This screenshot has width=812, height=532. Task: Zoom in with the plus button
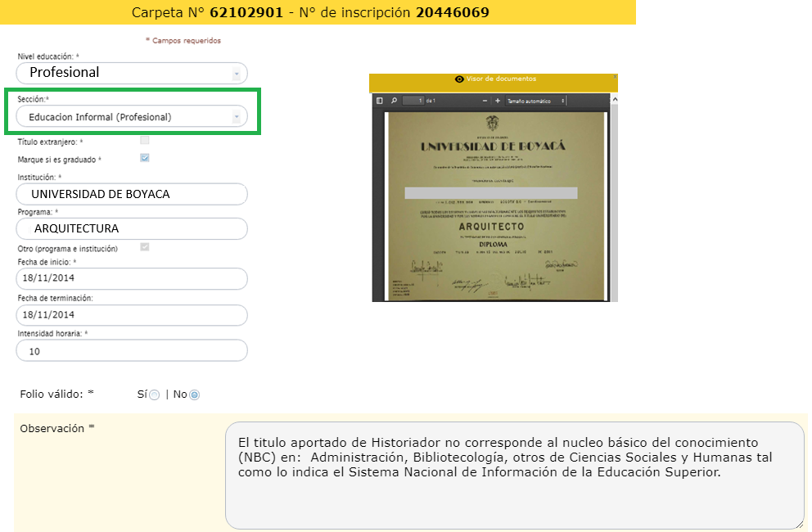pyautogui.click(x=497, y=101)
